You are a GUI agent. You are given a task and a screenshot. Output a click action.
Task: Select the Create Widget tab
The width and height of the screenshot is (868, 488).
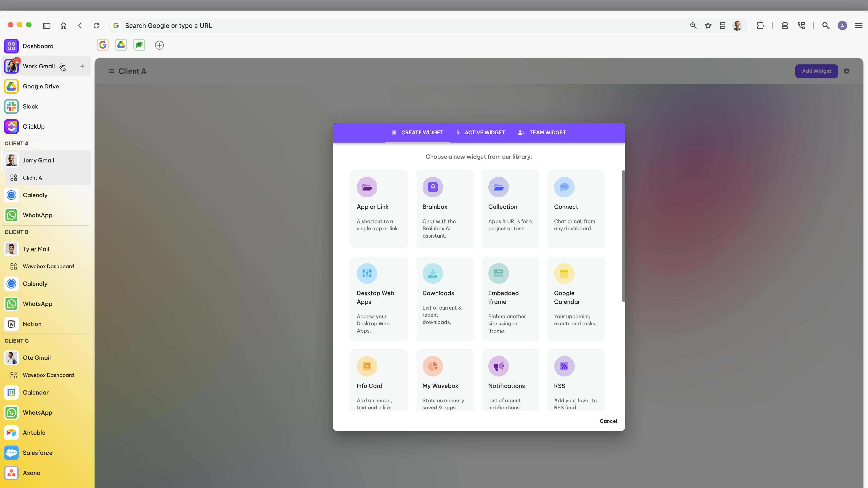point(418,133)
